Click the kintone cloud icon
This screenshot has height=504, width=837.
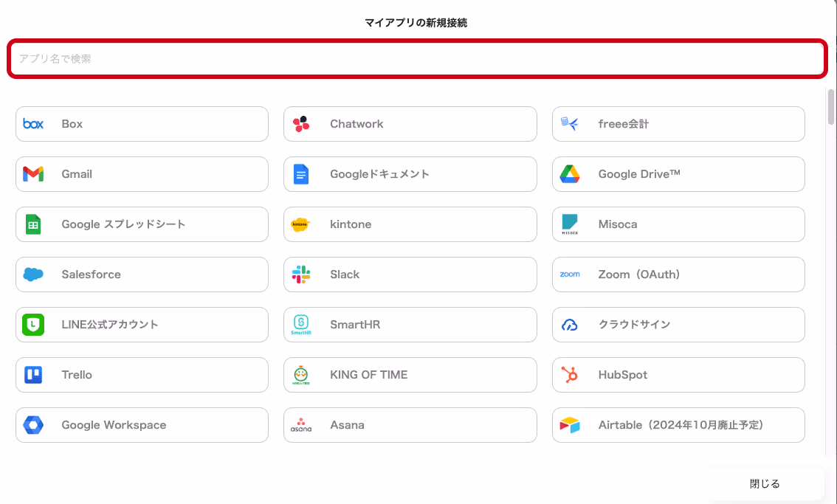pyautogui.click(x=301, y=224)
